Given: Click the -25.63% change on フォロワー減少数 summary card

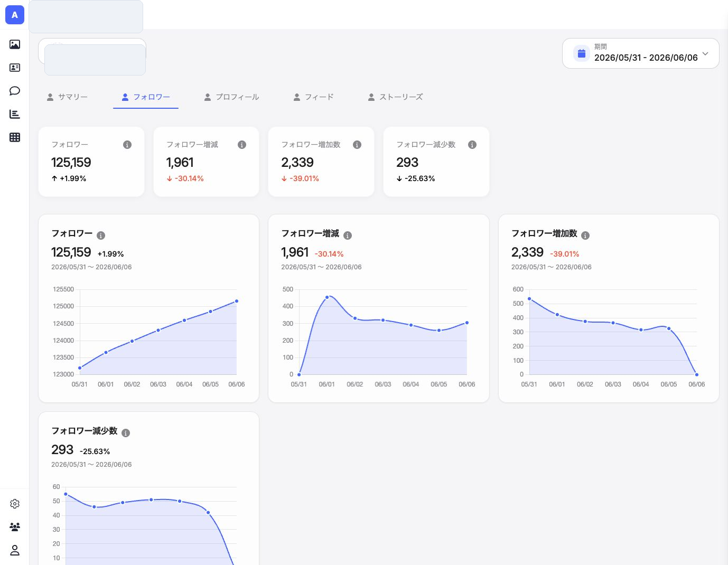Looking at the screenshot, I should point(416,178).
